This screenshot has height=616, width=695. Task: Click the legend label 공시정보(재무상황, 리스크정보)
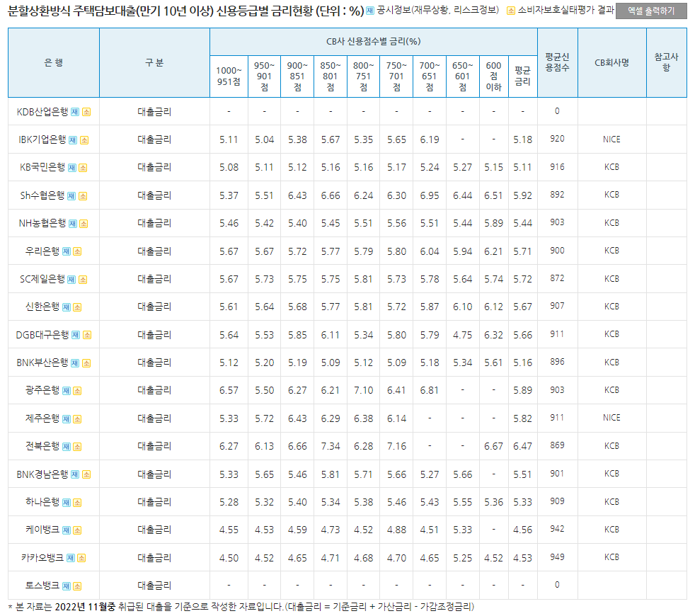(x=438, y=10)
